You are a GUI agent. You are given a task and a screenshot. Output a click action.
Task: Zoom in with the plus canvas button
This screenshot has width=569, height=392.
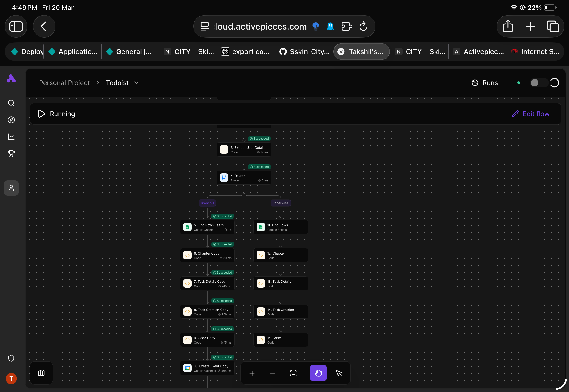[252, 373]
